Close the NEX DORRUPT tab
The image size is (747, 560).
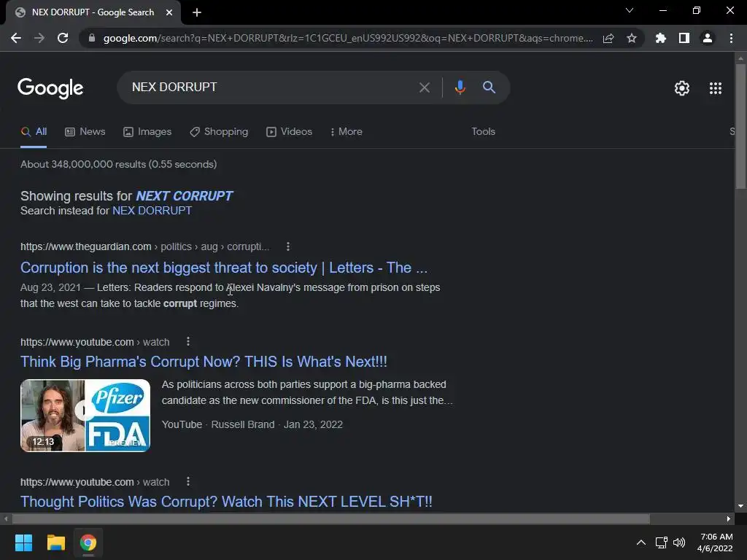click(x=169, y=12)
